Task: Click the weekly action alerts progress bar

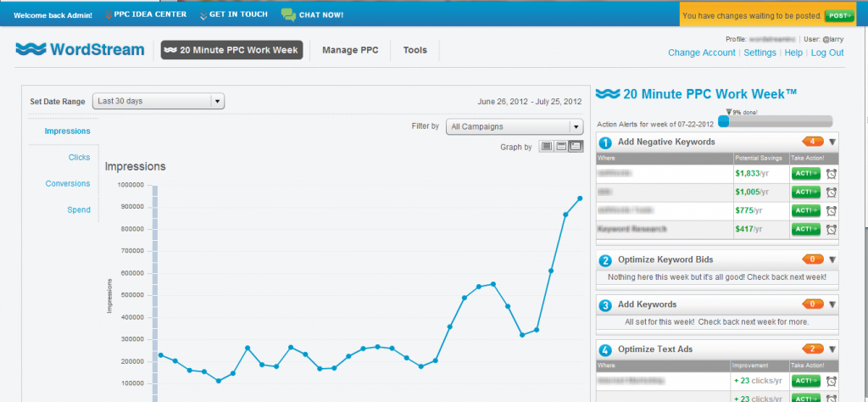Action: pos(775,121)
